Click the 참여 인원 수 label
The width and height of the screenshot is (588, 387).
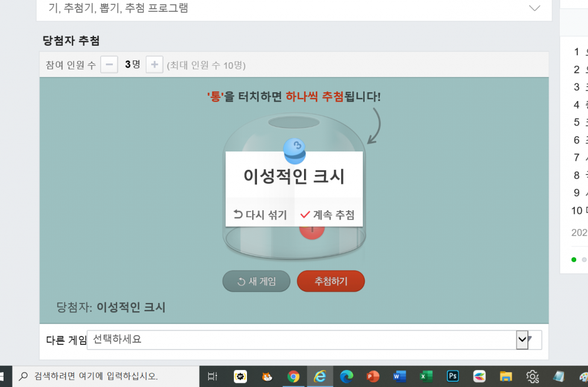(71, 65)
